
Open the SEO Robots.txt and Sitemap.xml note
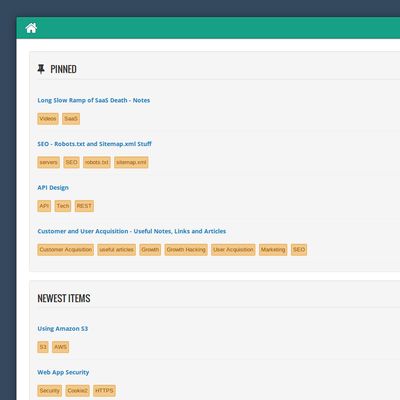(x=94, y=144)
